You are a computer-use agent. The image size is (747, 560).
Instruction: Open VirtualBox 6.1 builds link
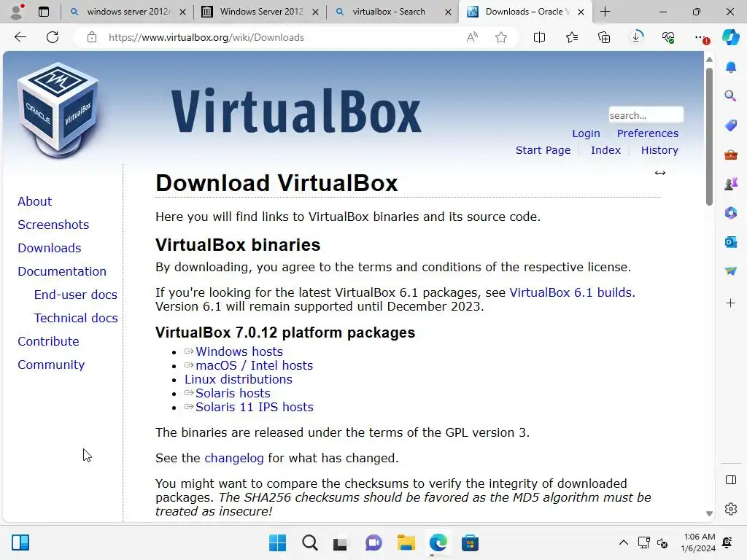pyautogui.click(x=570, y=292)
